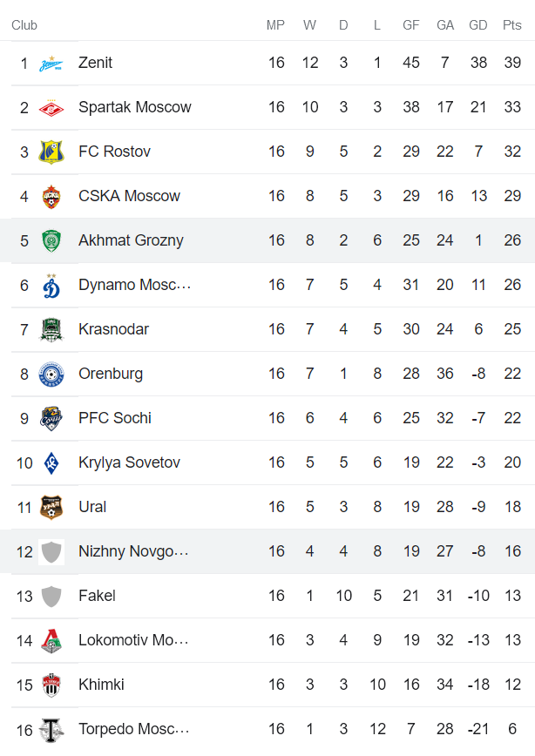This screenshot has width=535, height=756.
Task: Select the CSKA Moscow logo
Action: tap(51, 196)
